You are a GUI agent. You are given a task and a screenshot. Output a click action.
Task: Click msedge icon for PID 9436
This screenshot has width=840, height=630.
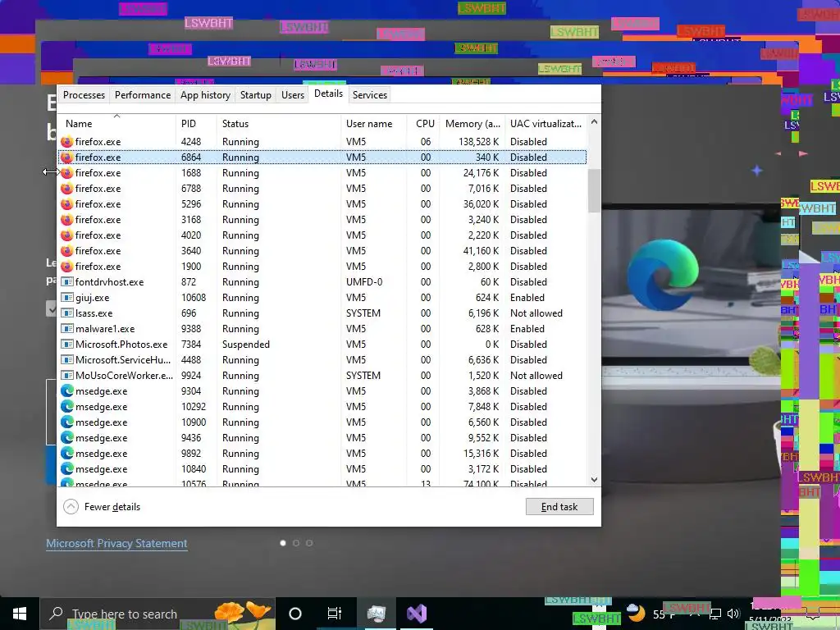(67, 438)
